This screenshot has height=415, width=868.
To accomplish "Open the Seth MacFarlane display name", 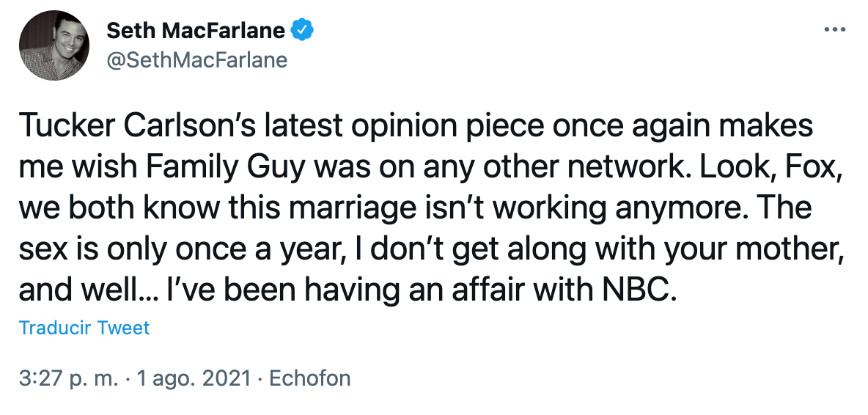I will pyautogui.click(x=196, y=31).
